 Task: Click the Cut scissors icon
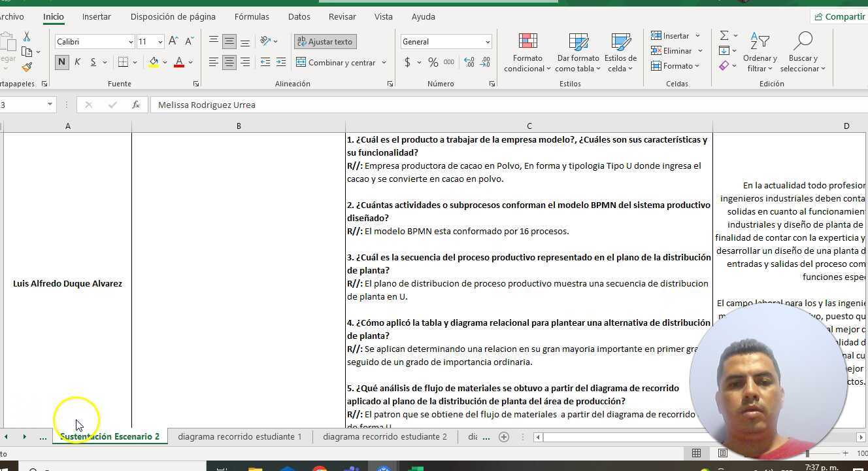tap(27, 37)
